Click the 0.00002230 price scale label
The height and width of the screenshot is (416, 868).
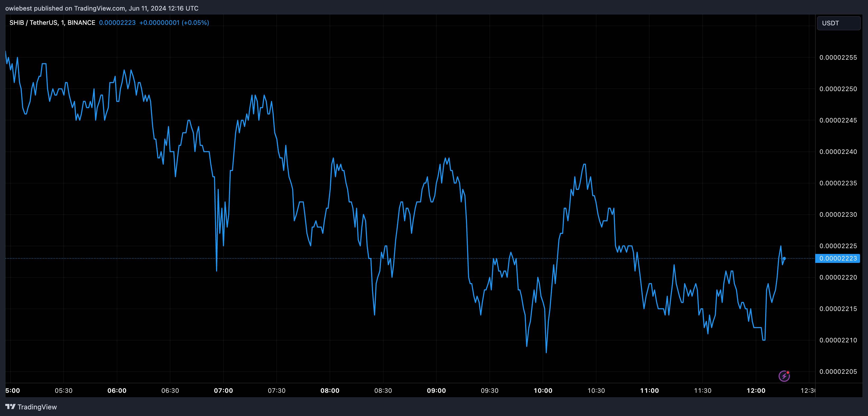coord(838,215)
